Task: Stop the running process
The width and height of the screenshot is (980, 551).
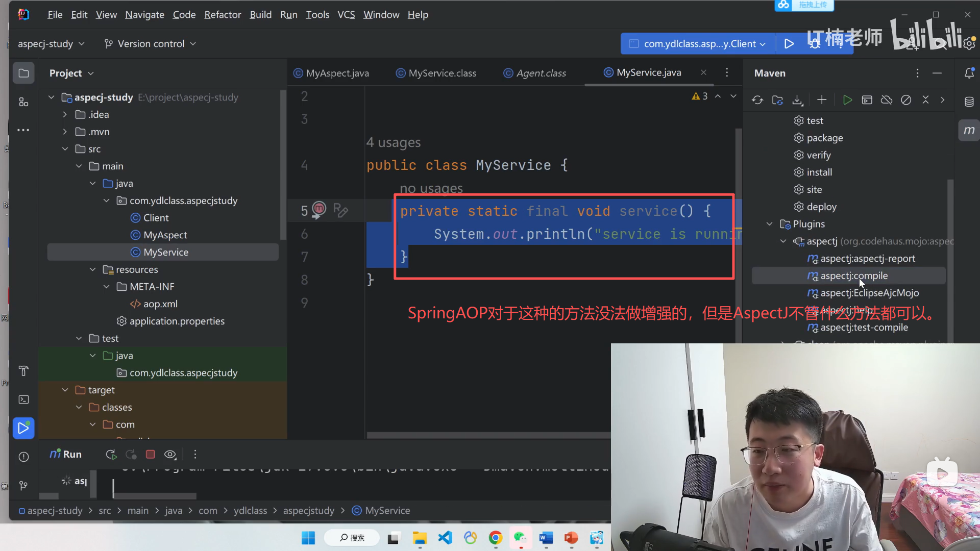Action: [150, 454]
